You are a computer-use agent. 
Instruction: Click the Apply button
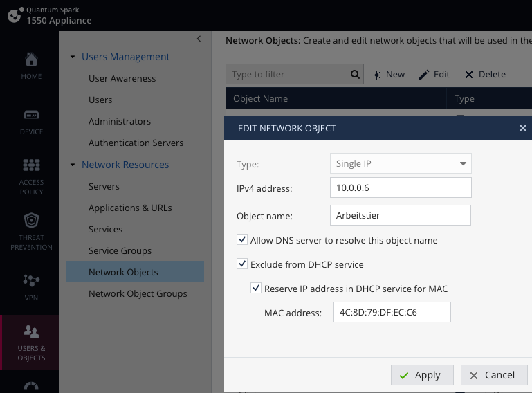(422, 375)
